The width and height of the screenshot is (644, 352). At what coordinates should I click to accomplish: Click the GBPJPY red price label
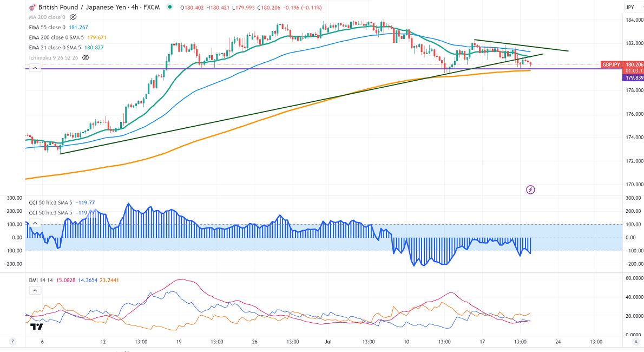pos(611,64)
